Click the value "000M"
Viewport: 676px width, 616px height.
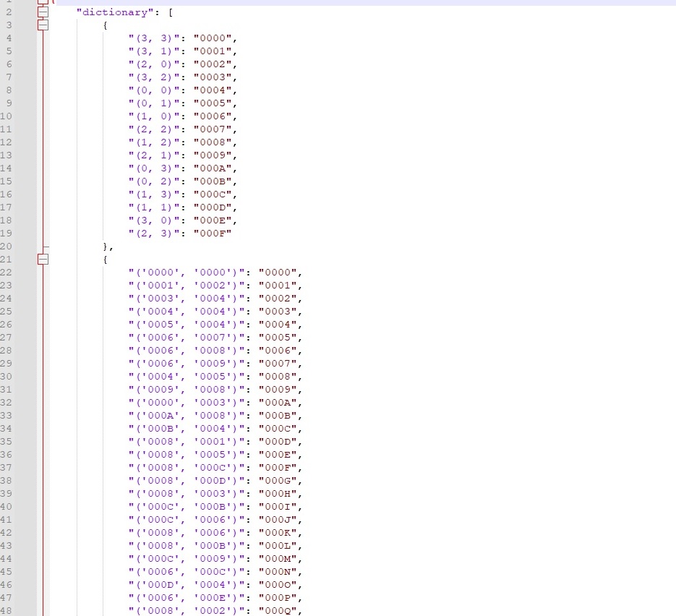click(x=278, y=559)
